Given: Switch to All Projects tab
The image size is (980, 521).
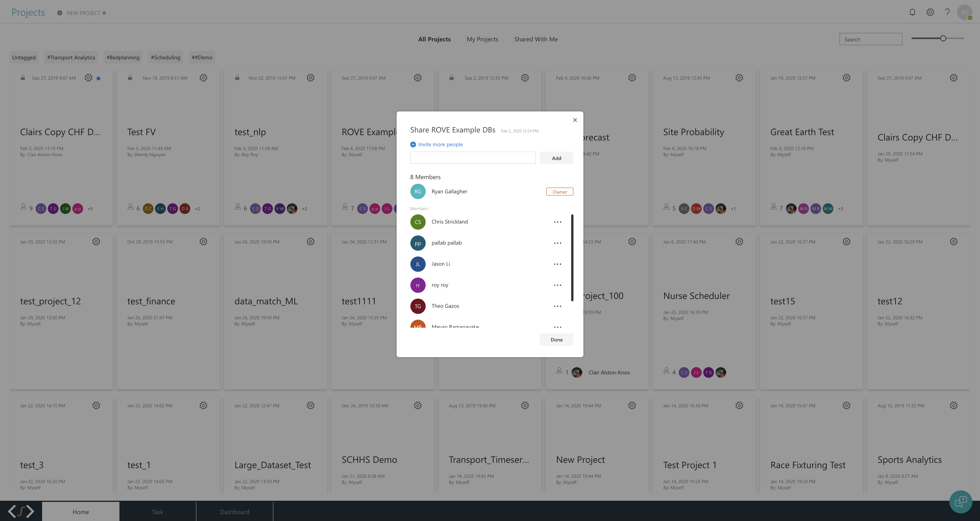Looking at the screenshot, I should 434,39.
